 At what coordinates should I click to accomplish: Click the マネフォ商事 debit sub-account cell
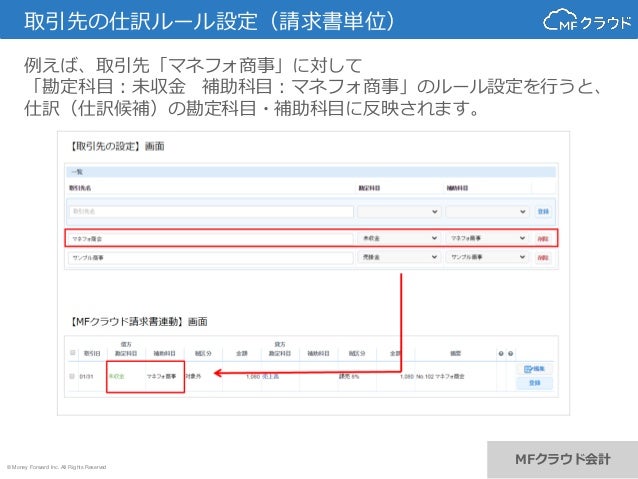click(162, 376)
